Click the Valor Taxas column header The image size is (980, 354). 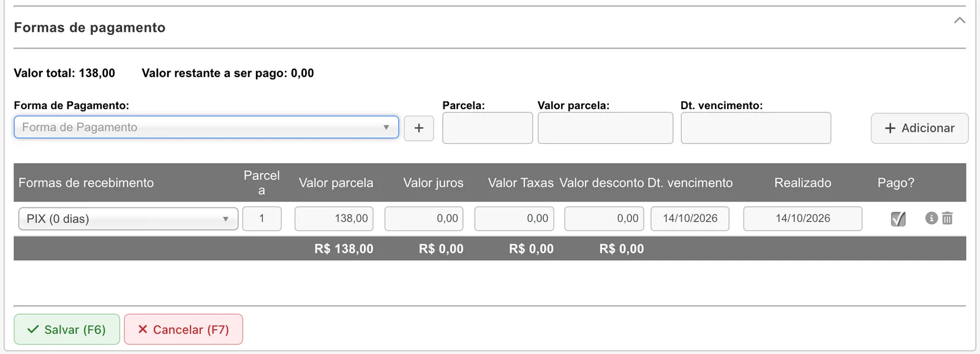coord(521,183)
